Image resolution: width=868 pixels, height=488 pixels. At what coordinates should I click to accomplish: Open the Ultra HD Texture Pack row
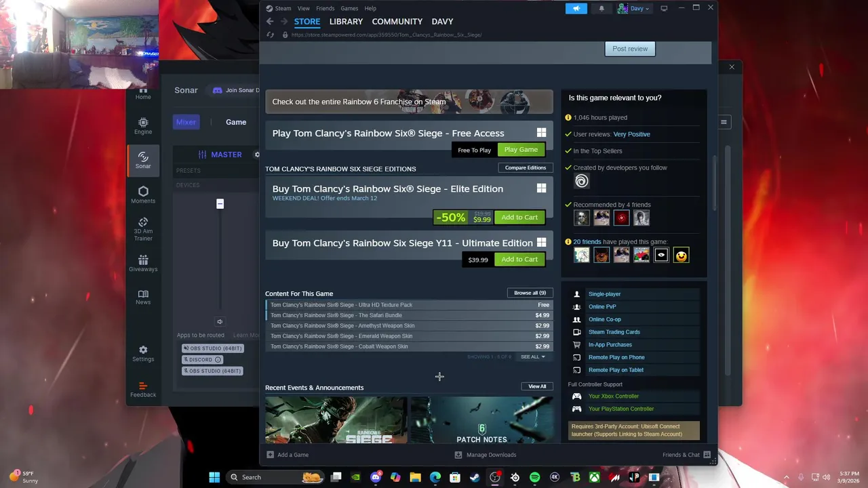click(409, 305)
